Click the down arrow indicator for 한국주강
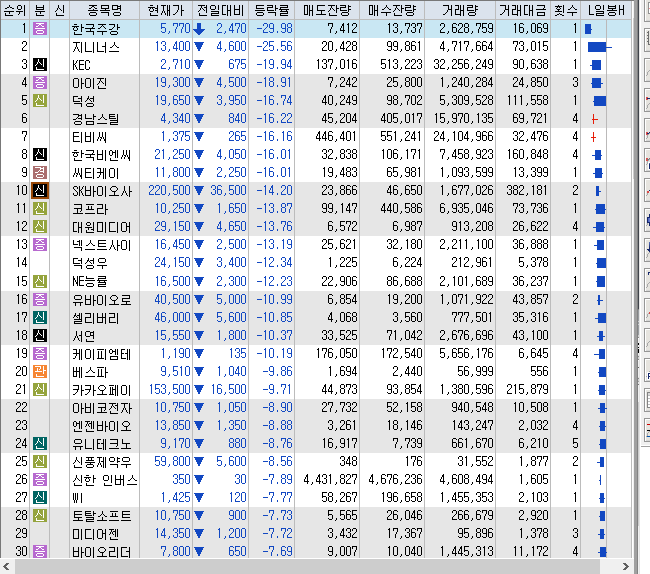Screen dimensions: 650x574 pyautogui.click(x=199, y=29)
